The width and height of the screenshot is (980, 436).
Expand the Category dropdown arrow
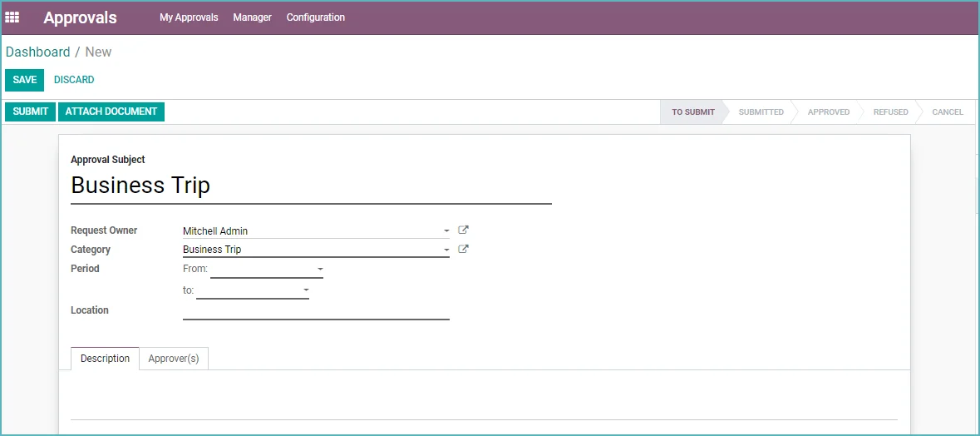(x=446, y=250)
